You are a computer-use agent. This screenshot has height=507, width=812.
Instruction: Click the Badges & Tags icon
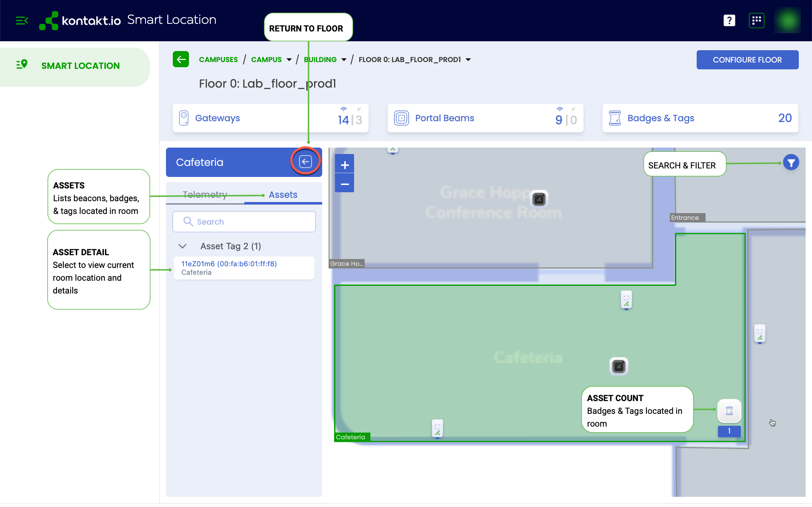point(615,118)
